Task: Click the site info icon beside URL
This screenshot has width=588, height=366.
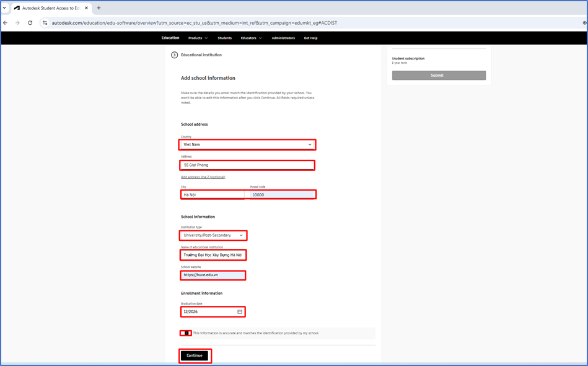Action: (45, 23)
